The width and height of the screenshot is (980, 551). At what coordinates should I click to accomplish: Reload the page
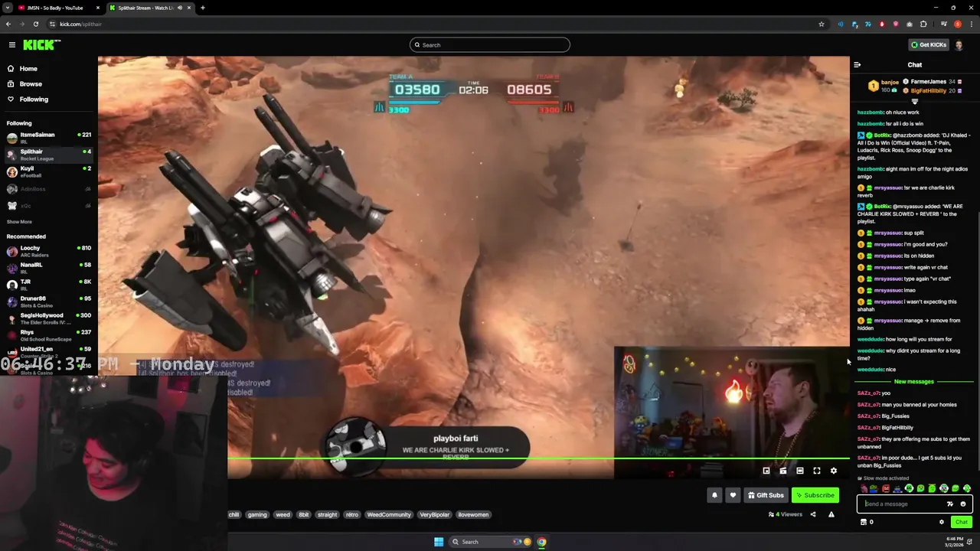click(36, 24)
